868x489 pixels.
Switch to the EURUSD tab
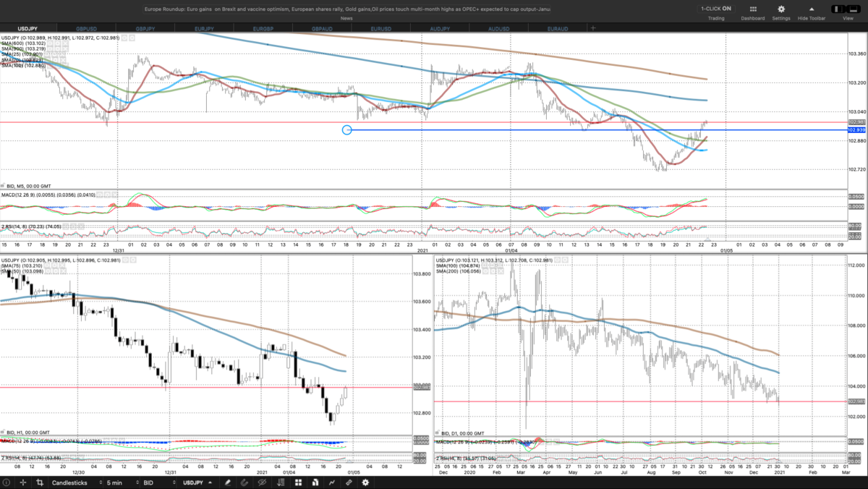click(381, 27)
